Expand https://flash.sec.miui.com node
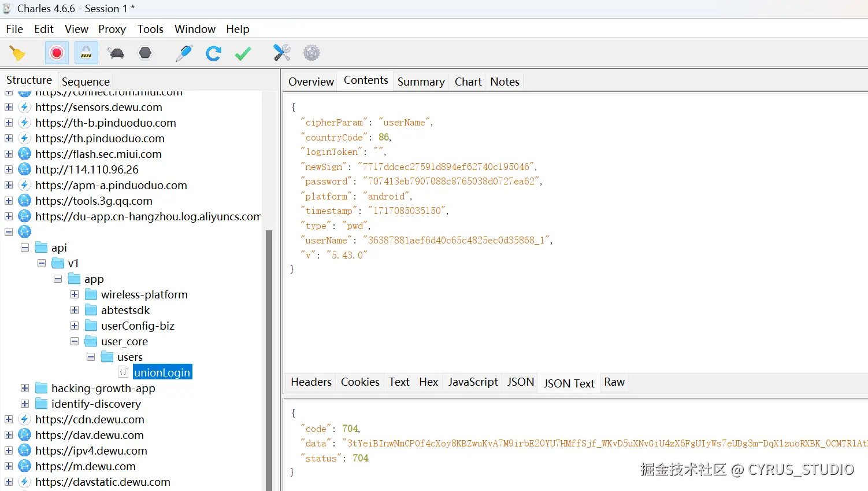Screen dimensions: 868x491 click(9, 154)
